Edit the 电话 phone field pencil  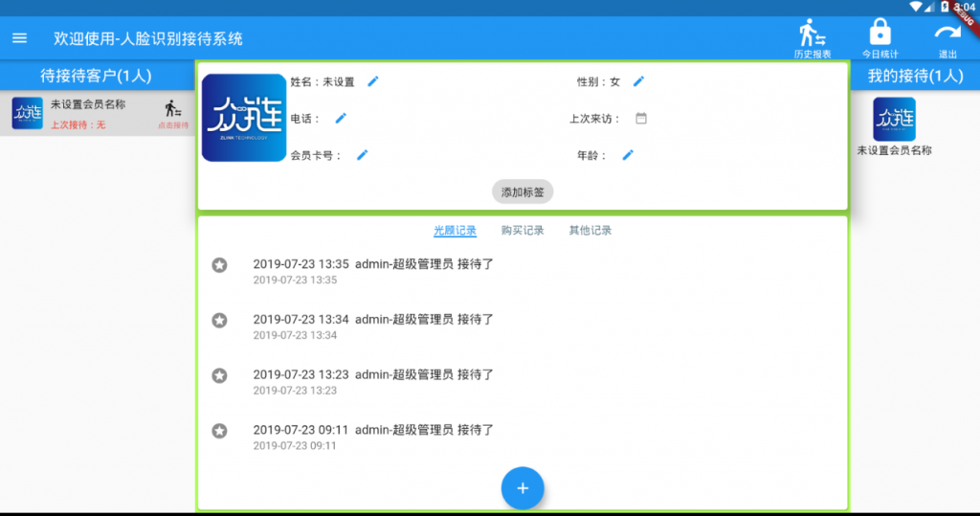(x=341, y=119)
